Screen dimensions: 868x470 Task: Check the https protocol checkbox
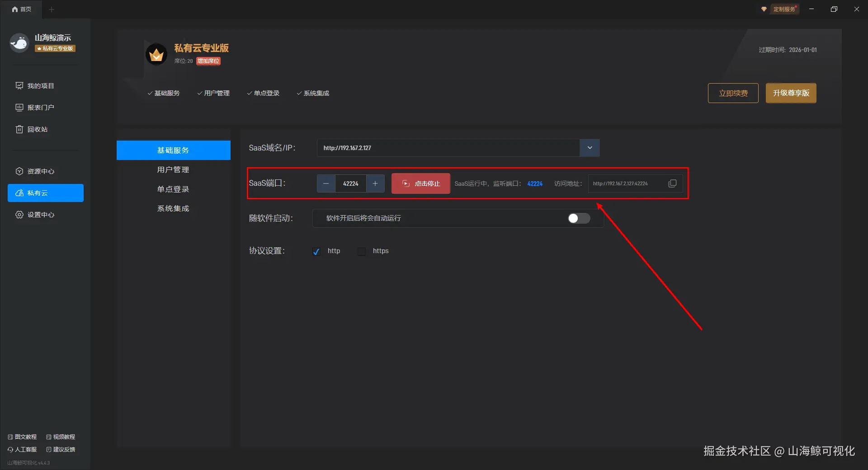pos(362,251)
